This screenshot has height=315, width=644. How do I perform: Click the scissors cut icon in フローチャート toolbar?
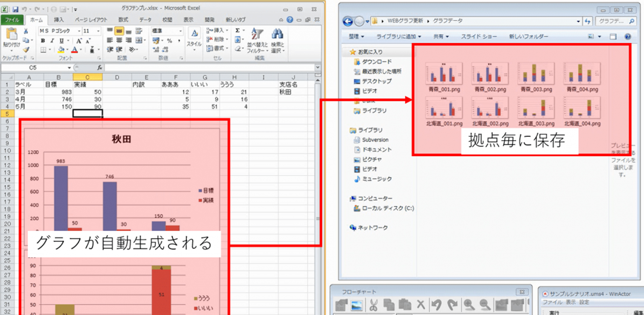pyautogui.click(x=373, y=305)
